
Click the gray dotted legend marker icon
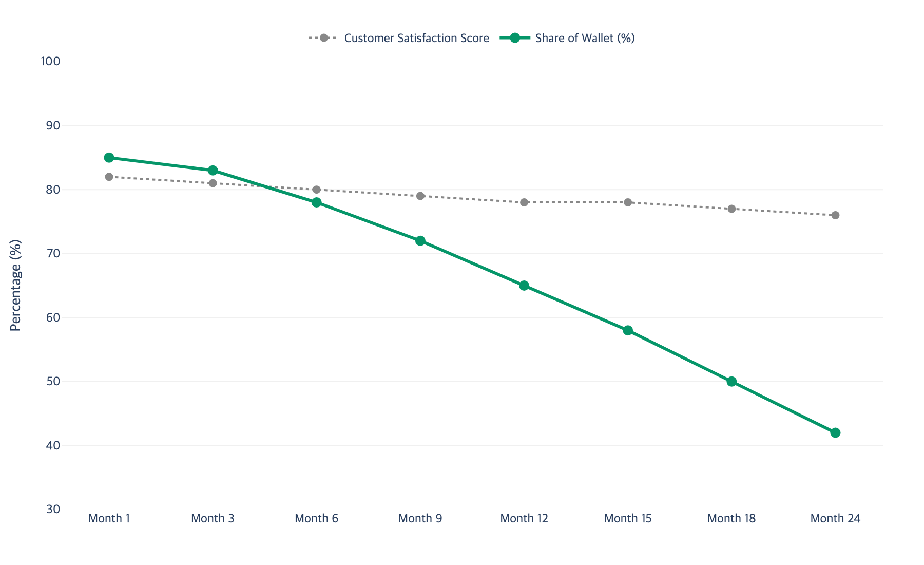pyautogui.click(x=323, y=38)
